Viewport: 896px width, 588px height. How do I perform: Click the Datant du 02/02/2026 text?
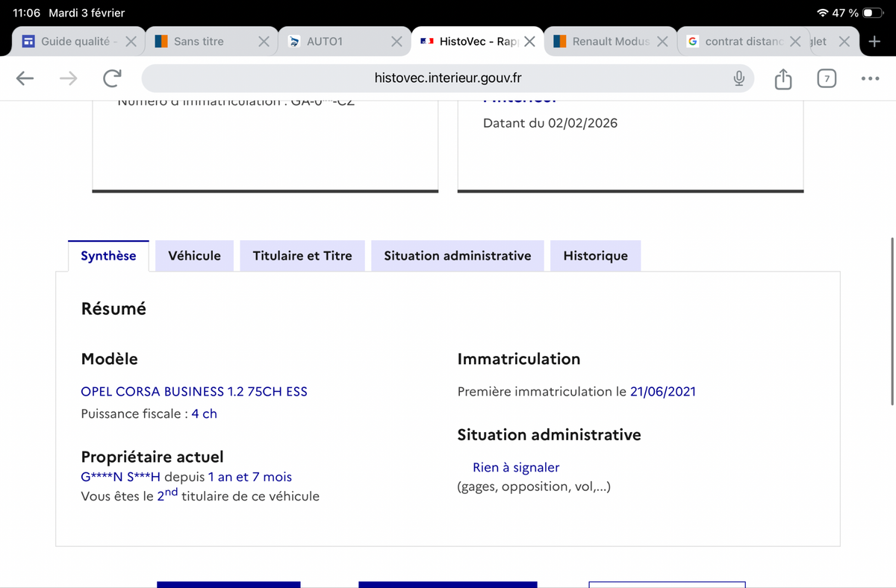(550, 123)
